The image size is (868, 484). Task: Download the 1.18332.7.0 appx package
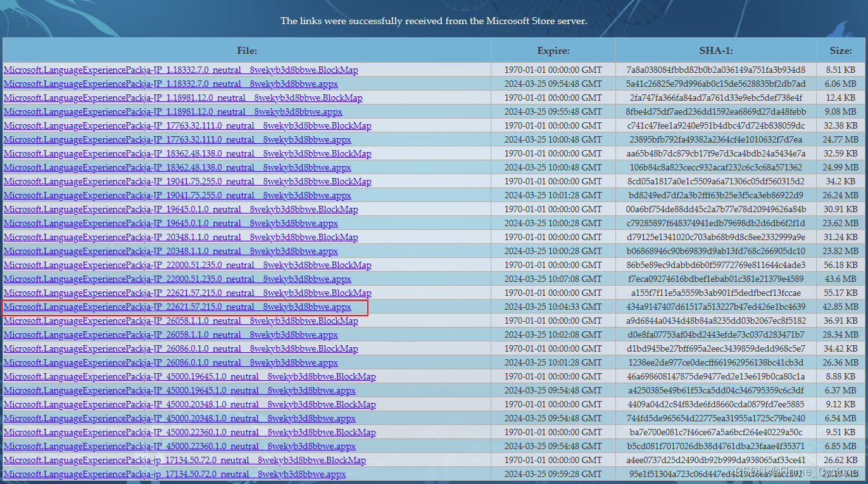coord(171,84)
